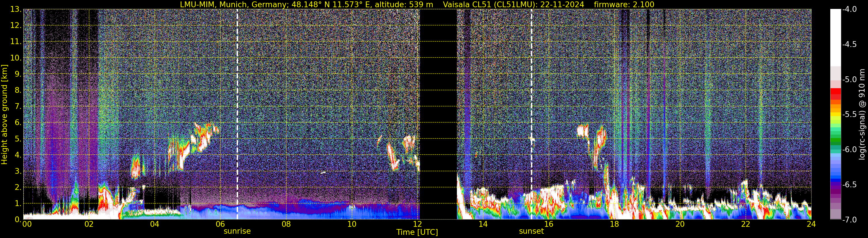Click height axis tick label '7.'

(18, 107)
